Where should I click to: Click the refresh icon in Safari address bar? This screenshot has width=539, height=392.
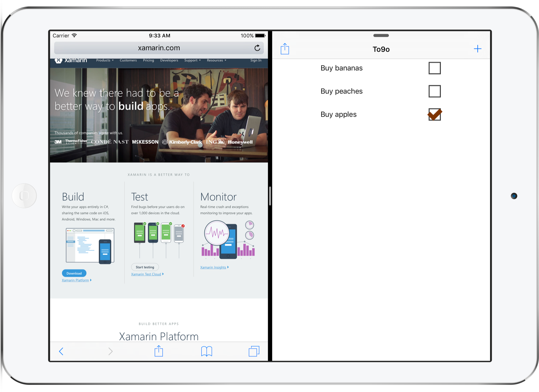[x=259, y=47]
